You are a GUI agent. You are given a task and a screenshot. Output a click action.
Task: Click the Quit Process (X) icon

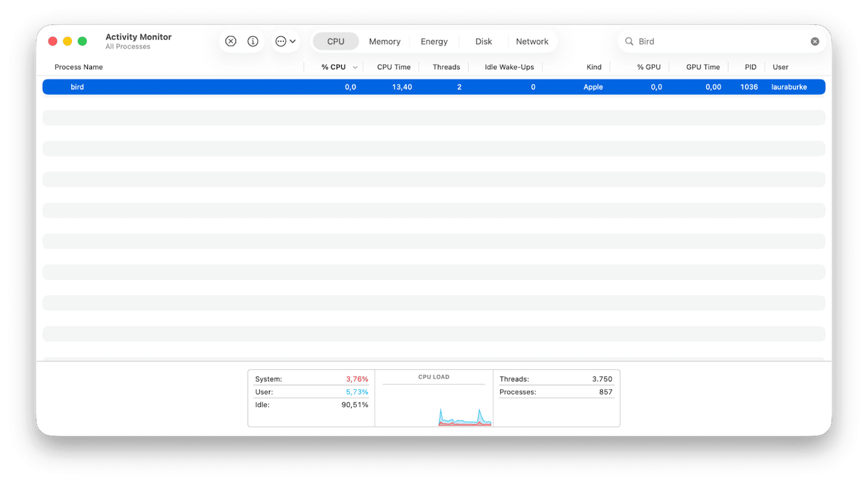(x=231, y=41)
